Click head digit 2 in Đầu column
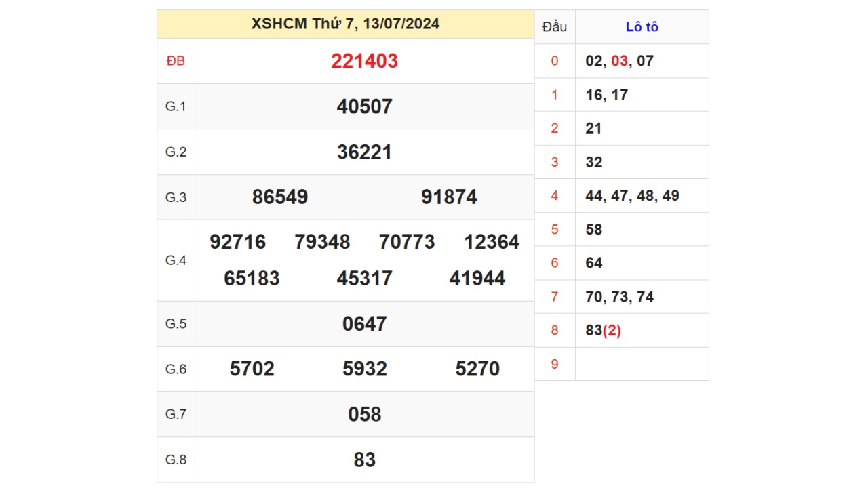Viewport: 868px width, 488px height. 555,128
